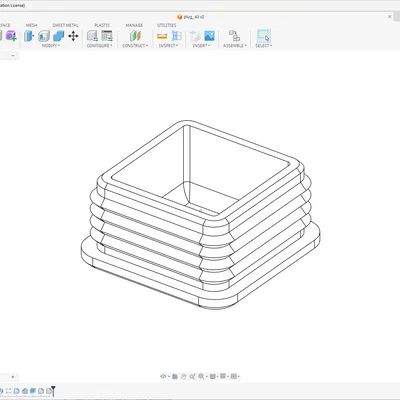
Task: Open the Viewports layout icon
Action: click(x=234, y=376)
